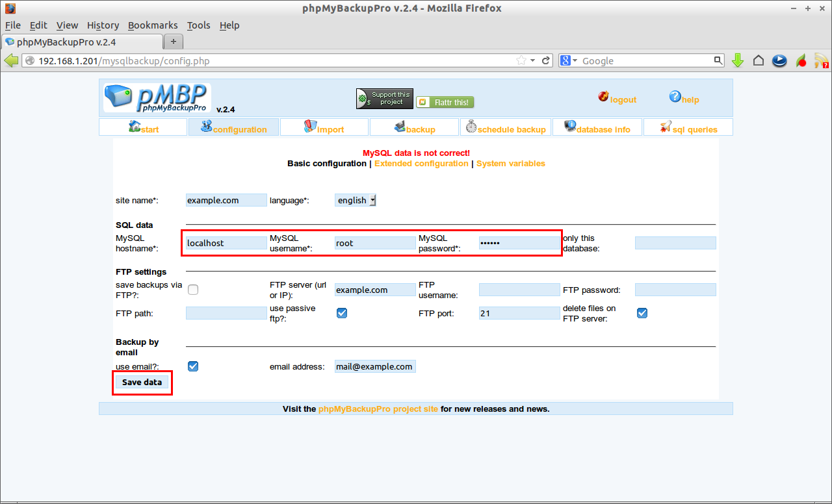Open the File menu
Image resolution: width=832 pixels, height=504 pixels.
pyautogui.click(x=13, y=25)
